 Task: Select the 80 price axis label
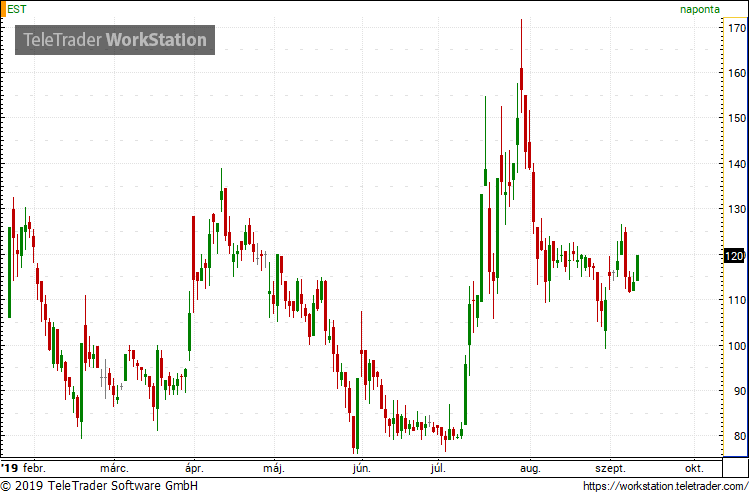pyautogui.click(x=740, y=436)
